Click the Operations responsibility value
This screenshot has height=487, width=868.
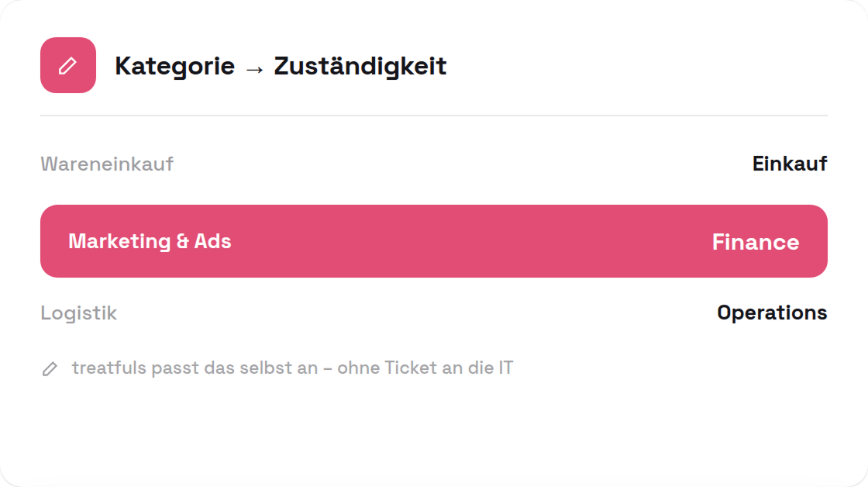point(772,313)
